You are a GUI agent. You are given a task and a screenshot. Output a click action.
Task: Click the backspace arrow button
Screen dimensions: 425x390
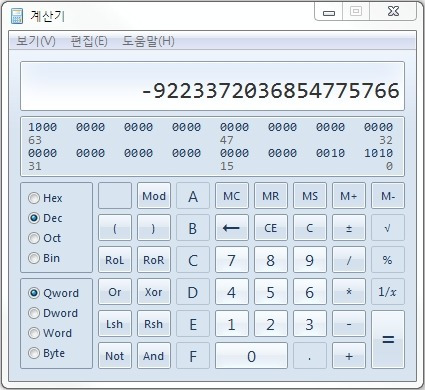[232, 228]
